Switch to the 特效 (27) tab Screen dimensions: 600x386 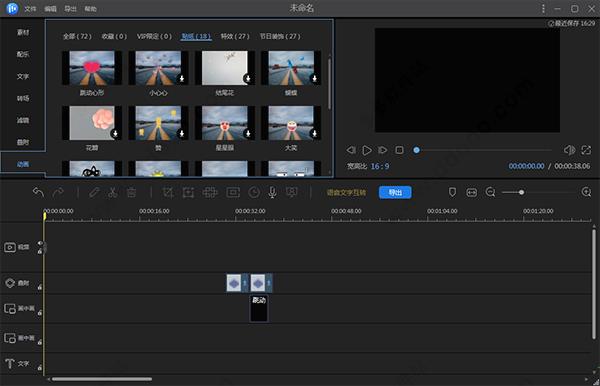tap(235, 36)
